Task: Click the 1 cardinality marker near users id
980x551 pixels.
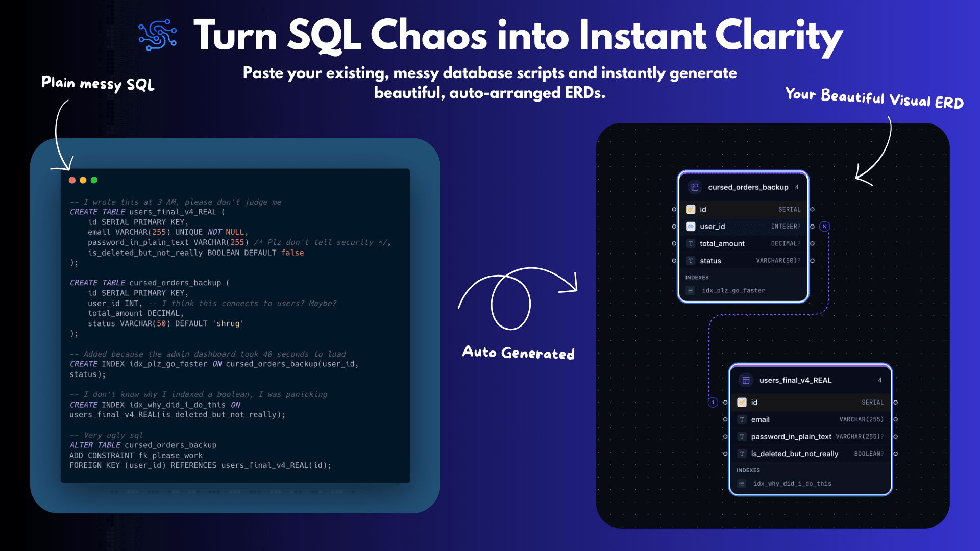Action: click(713, 403)
